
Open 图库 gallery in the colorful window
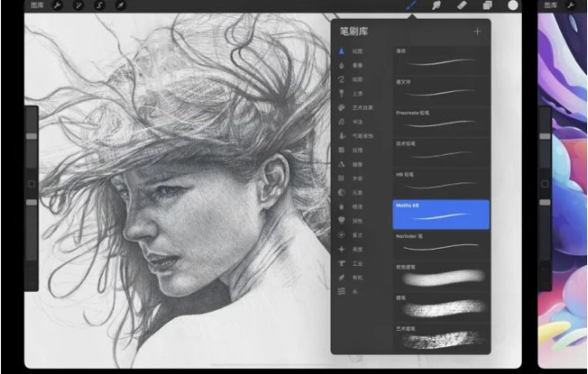click(550, 5)
